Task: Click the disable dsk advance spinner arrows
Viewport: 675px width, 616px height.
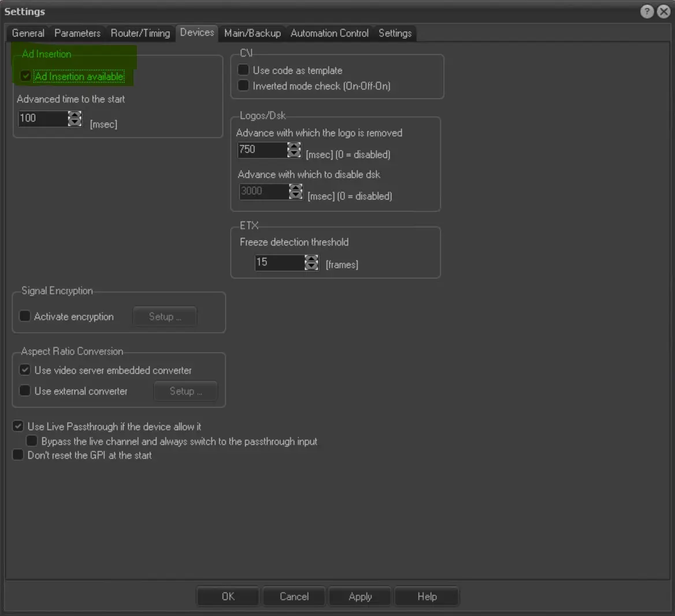Action: pos(296,192)
